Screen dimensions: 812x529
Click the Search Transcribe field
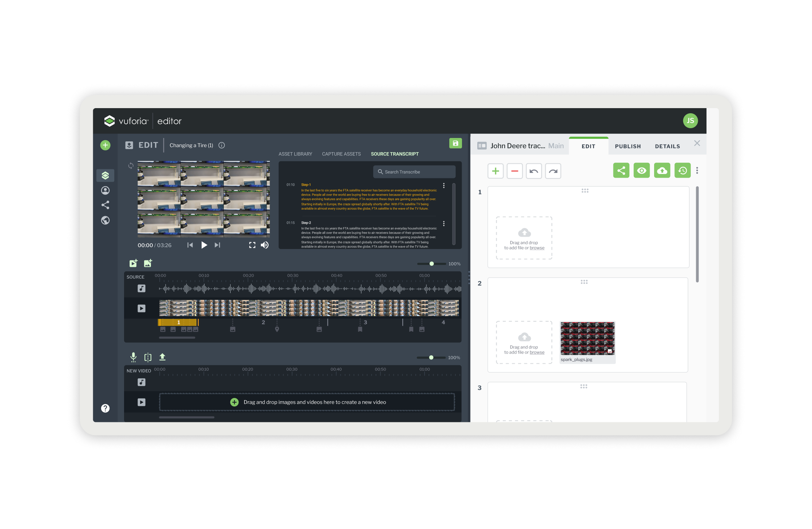(x=414, y=172)
